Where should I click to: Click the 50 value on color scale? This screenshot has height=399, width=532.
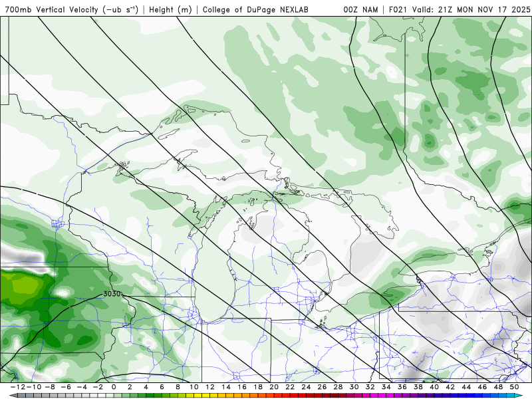coord(514,387)
